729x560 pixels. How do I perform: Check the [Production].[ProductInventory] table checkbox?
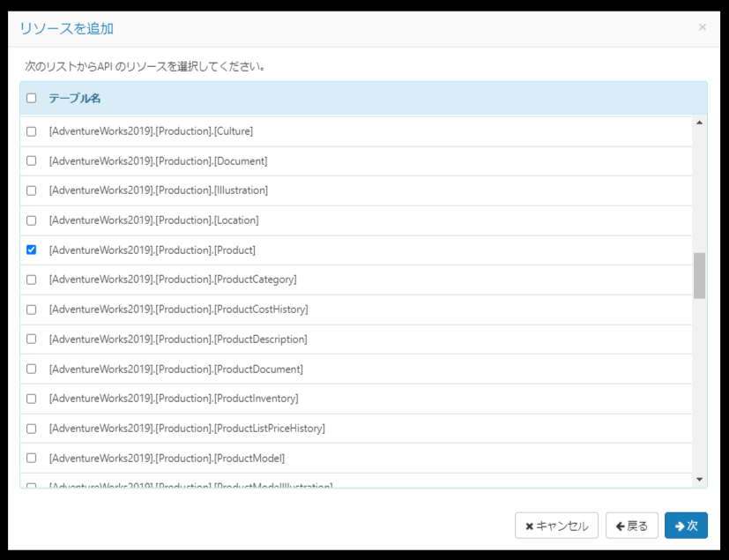pyautogui.click(x=31, y=399)
